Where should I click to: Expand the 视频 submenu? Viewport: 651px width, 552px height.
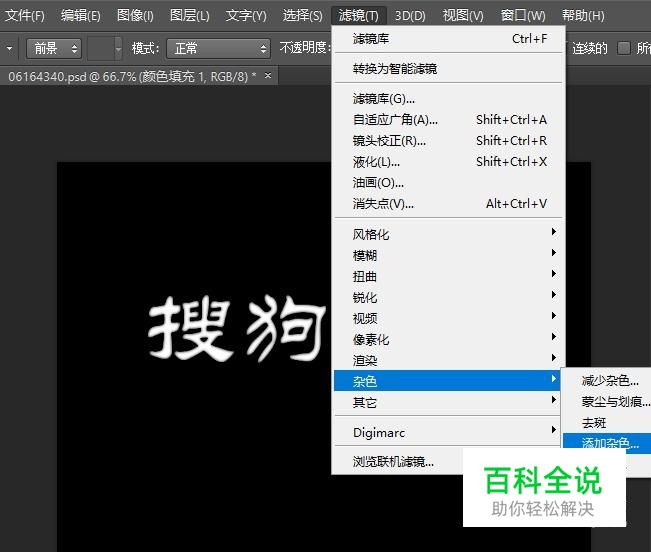click(x=450, y=318)
